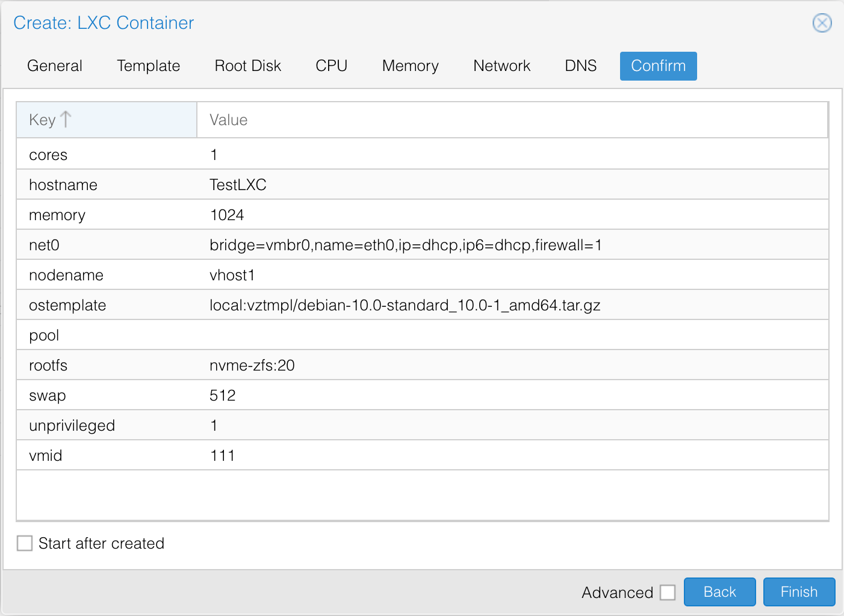Image resolution: width=844 pixels, height=616 pixels.
Task: Select the CPU tab
Action: pyautogui.click(x=332, y=66)
